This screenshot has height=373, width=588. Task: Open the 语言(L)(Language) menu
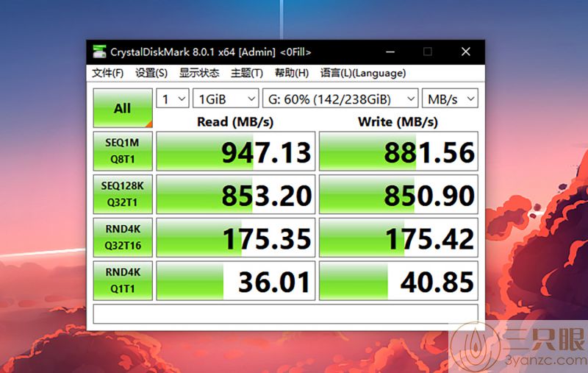tap(362, 73)
